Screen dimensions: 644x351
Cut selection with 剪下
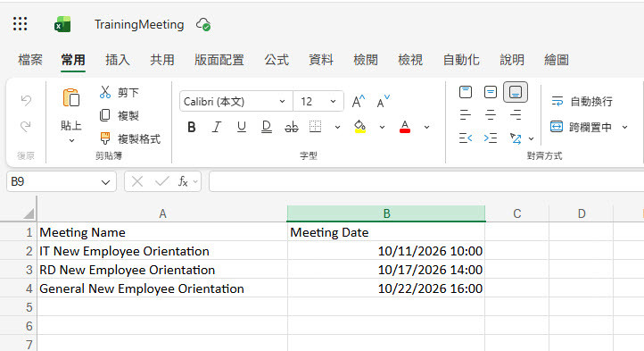pos(120,92)
